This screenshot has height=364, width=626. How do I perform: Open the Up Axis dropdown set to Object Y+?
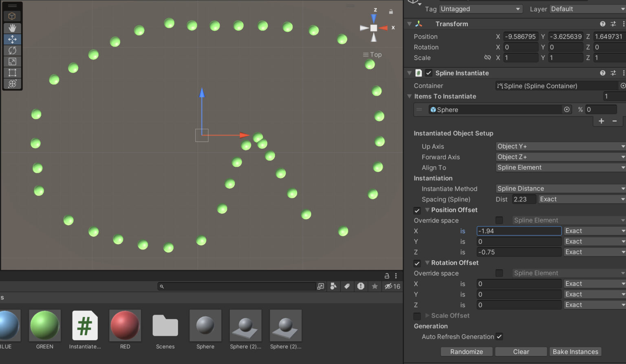point(560,146)
